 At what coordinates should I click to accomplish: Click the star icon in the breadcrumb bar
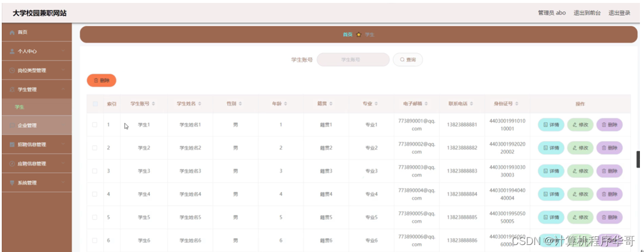[358, 35]
